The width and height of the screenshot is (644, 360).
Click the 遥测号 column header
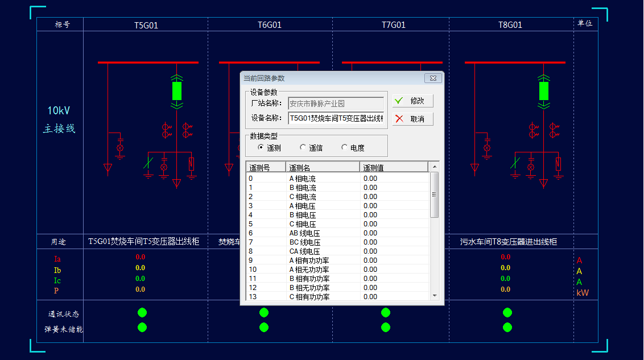266,167
